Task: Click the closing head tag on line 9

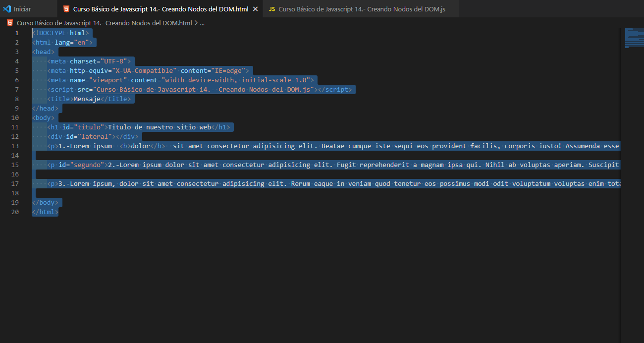Action: point(45,108)
